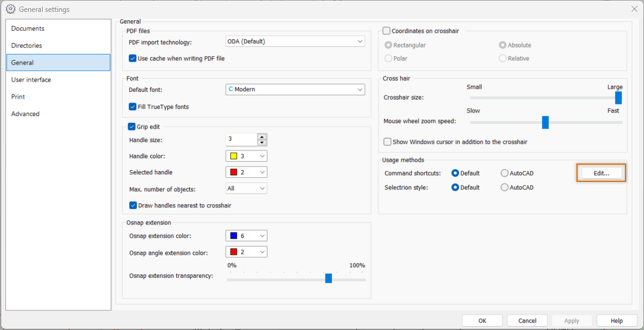The width and height of the screenshot is (644, 330).
Task: Select AutoCAD for Command shortcuts
Action: click(x=505, y=174)
